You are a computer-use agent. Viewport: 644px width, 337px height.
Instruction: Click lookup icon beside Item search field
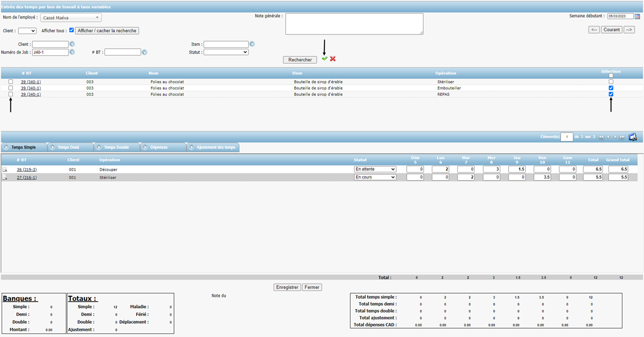pyautogui.click(x=252, y=45)
